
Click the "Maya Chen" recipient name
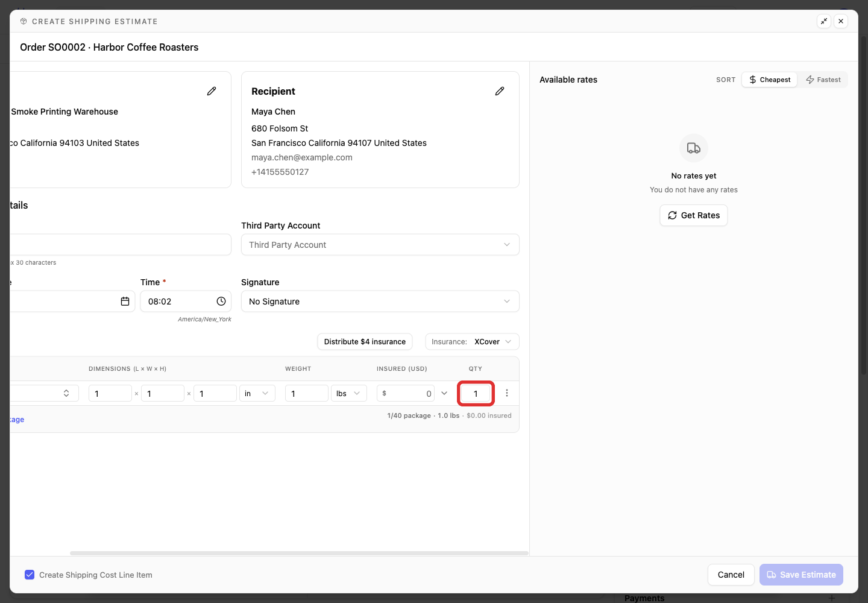tap(274, 112)
